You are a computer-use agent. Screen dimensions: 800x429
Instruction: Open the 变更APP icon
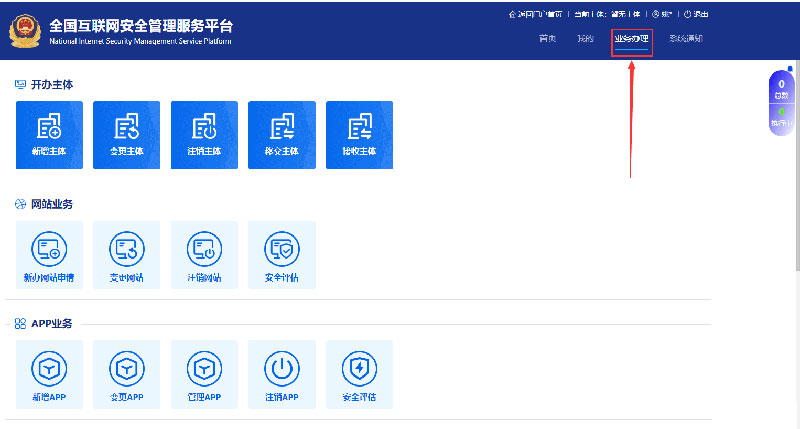click(x=126, y=374)
